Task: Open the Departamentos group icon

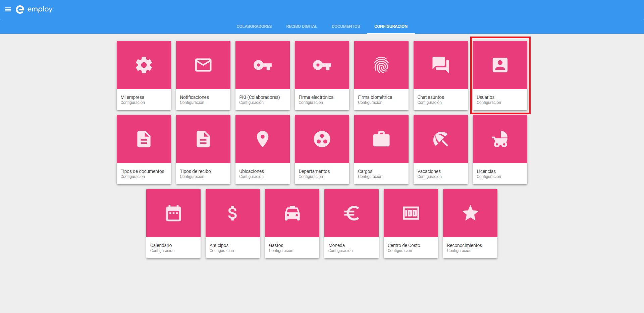Action: click(322, 139)
